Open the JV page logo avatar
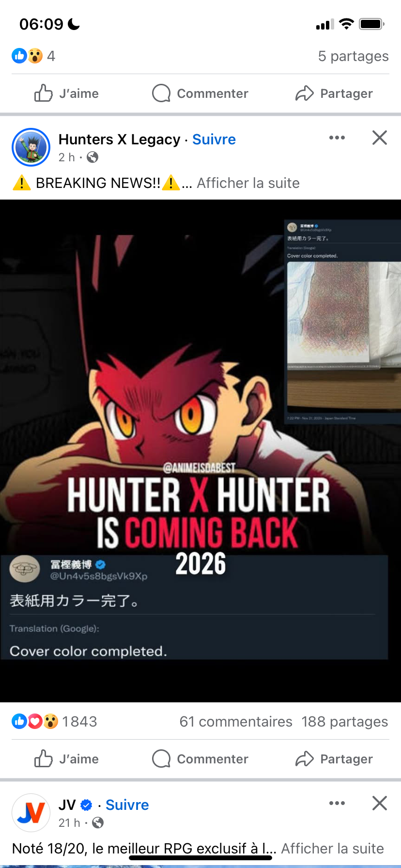The height and width of the screenshot is (868, 401). (31, 813)
